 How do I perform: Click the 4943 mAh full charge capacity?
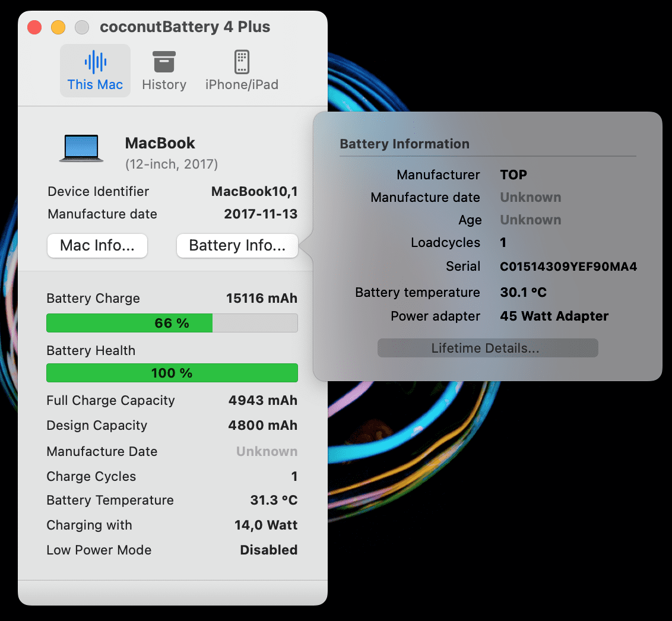tap(263, 400)
